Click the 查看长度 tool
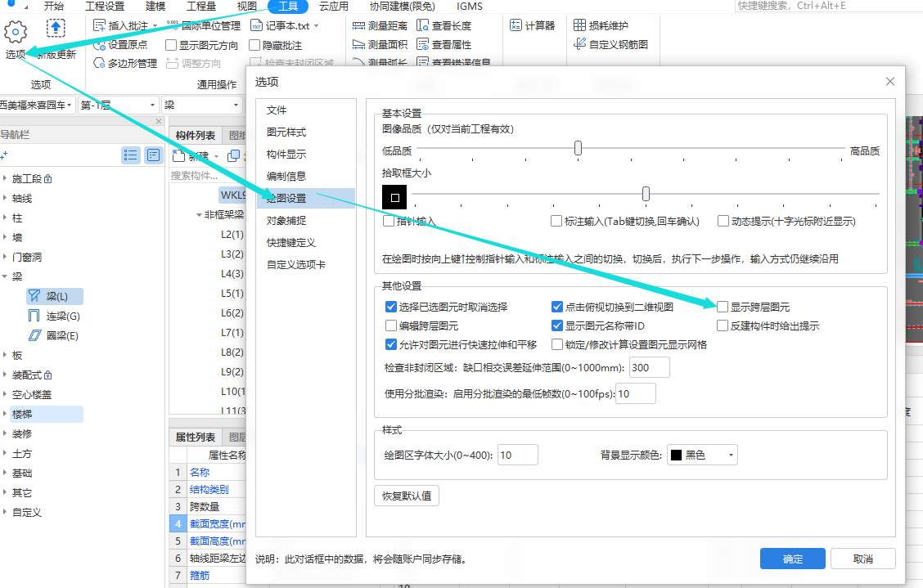Image resolution: width=923 pixels, height=588 pixels. tap(443, 26)
